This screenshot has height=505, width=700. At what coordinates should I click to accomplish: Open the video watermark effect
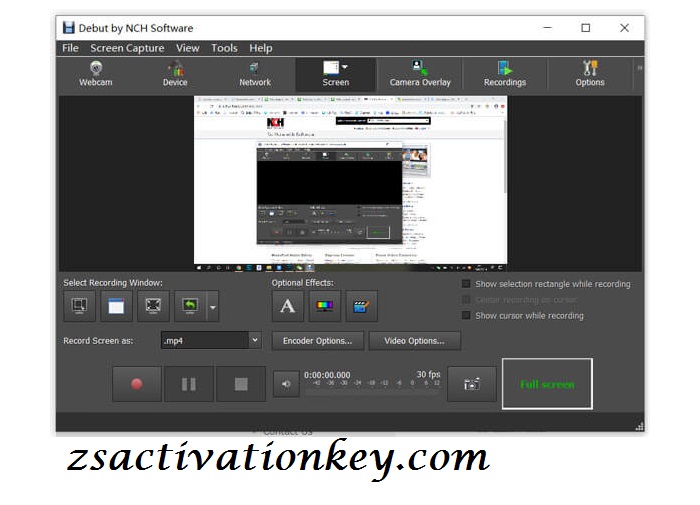[362, 306]
